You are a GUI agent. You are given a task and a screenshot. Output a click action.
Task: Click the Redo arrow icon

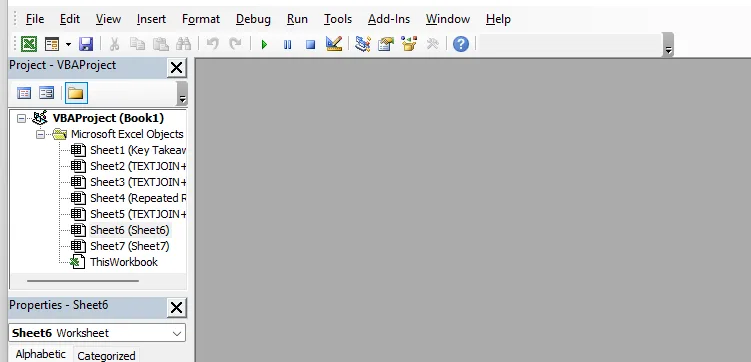[x=235, y=44]
